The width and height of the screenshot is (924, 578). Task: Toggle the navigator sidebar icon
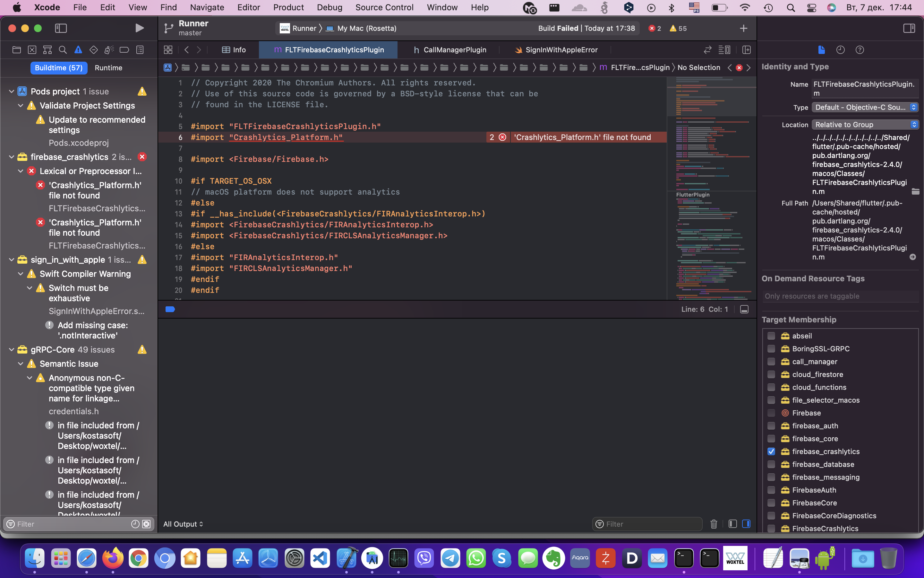[x=61, y=28]
